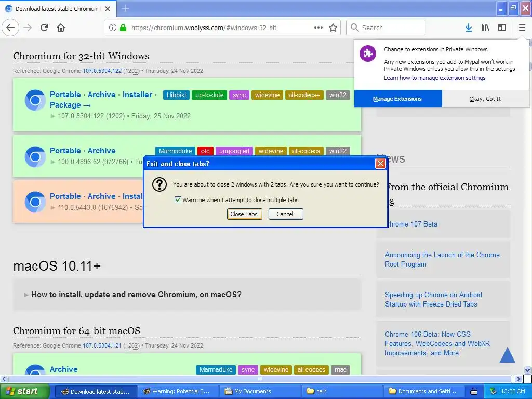Click the green up-to-date tag
Viewport: 532px width, 399px height.
pyautogui.click(x=209, y=95)
